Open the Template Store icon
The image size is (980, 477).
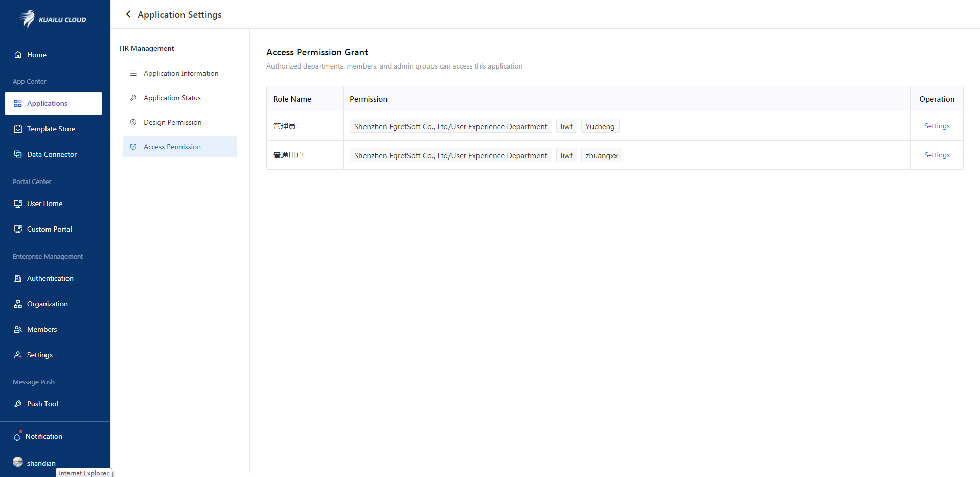(x=18, y=129)
